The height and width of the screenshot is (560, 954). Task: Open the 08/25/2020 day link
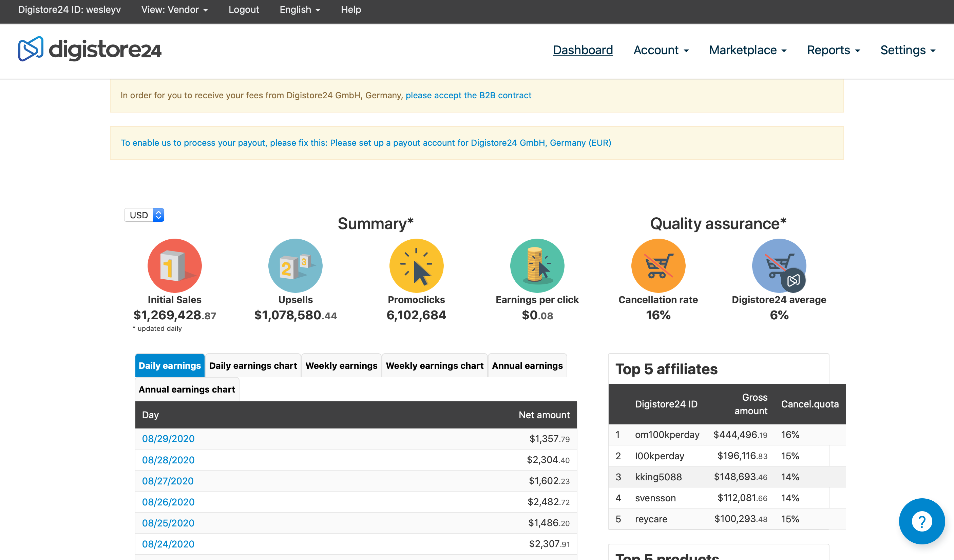point(168,523)
